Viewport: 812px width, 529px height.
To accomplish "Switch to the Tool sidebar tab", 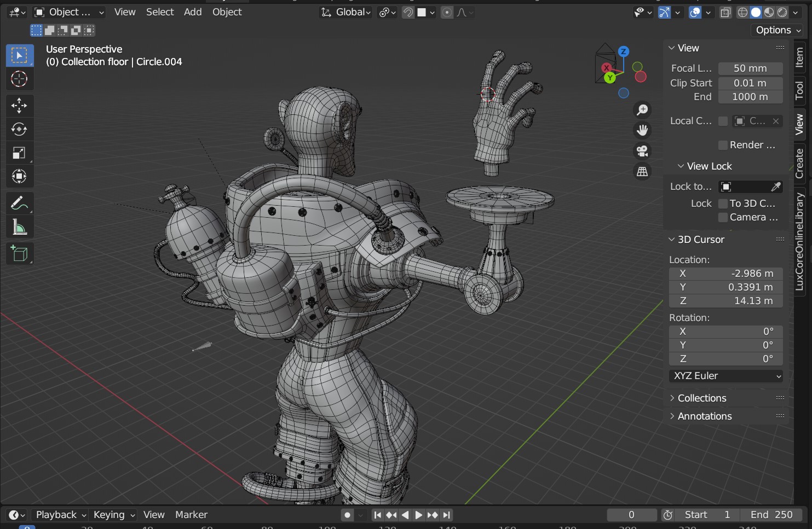I will point(799,90).
